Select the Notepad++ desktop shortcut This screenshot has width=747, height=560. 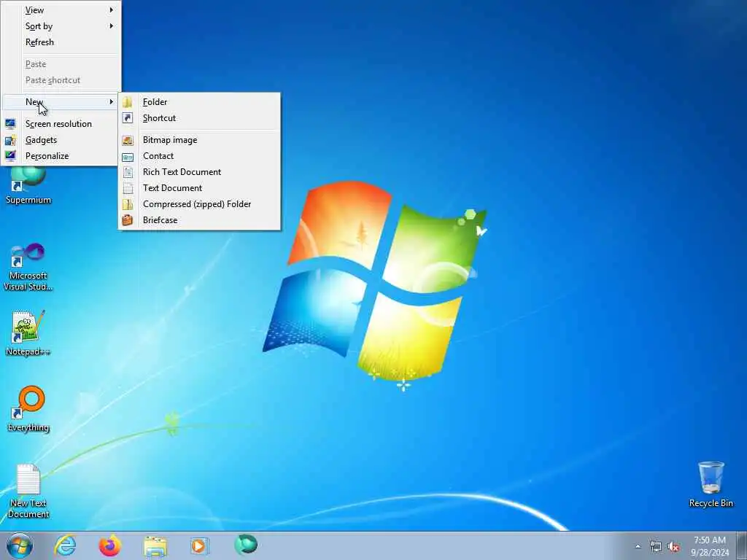[x=28, y=332]
